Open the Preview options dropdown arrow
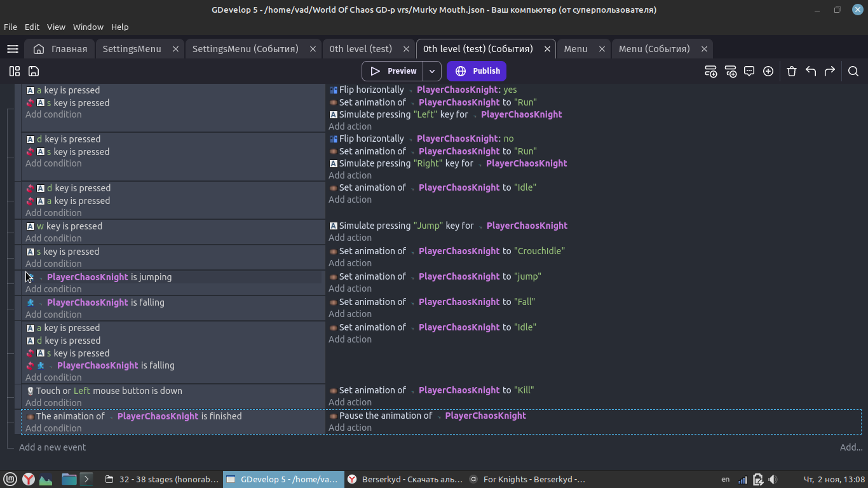This screenshot has width=868, height=488. click(432, 71)
